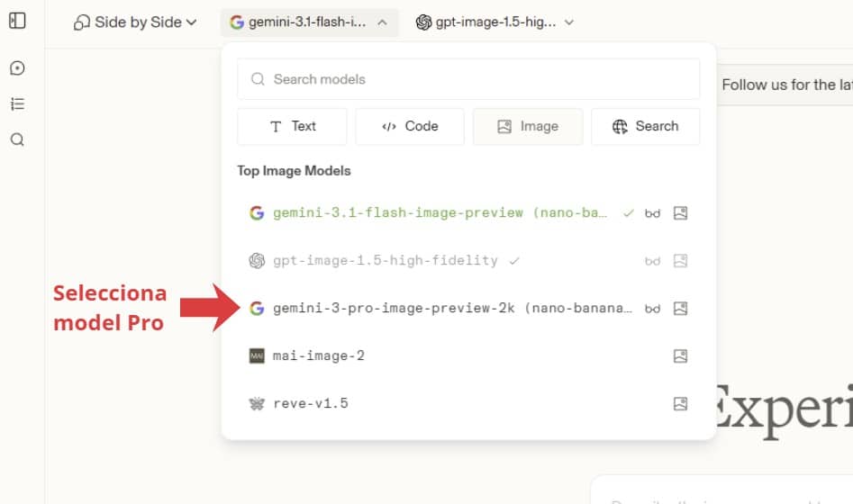Click the sidebar search magnifier icon
Screen dimensions: 853x504
click(17, 139)
